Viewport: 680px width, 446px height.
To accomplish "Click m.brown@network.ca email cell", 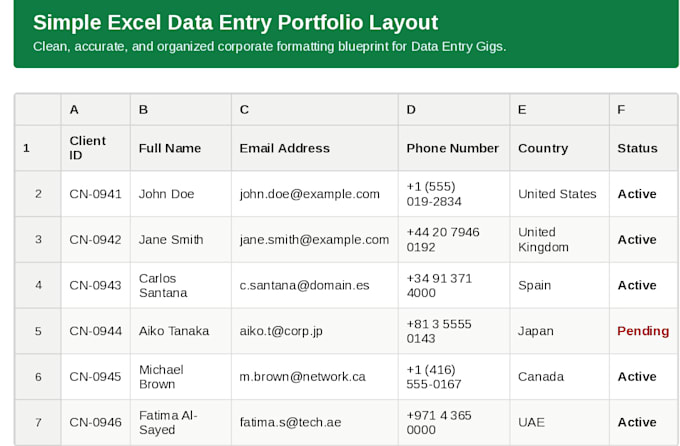I will pos(314,376).
